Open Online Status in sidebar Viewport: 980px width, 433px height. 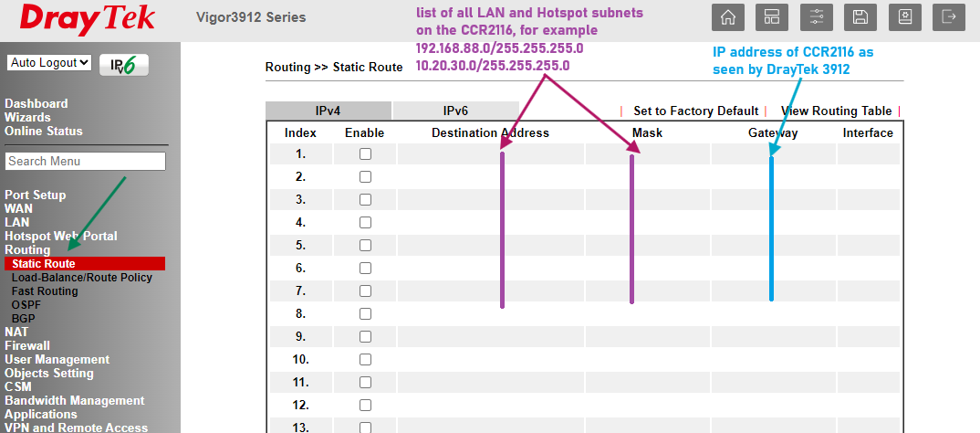[x=44, y=132]
